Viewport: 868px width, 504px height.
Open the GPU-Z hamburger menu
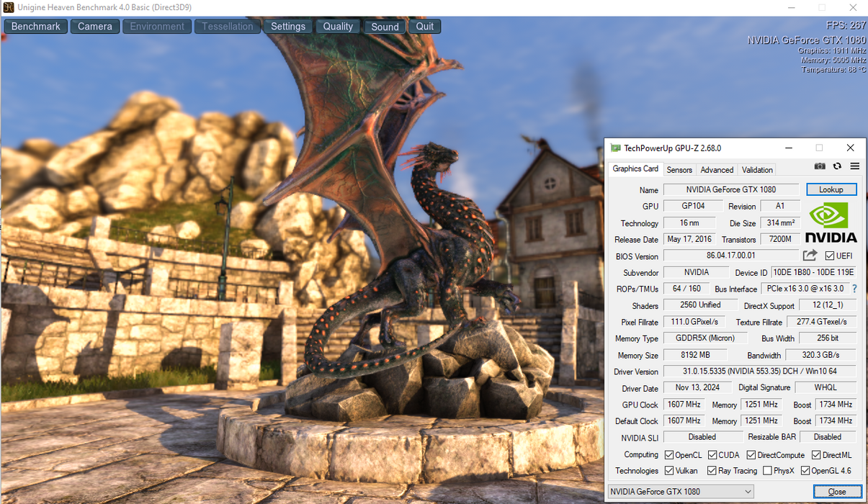click(855, 166)
